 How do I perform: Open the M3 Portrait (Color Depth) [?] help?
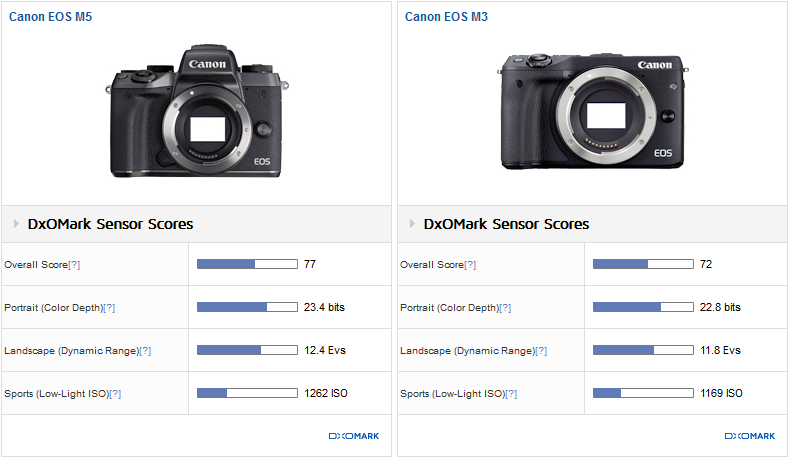click(505, 308)
